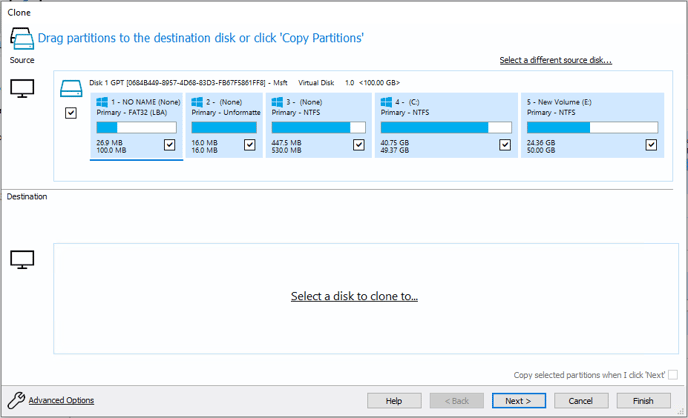The height and width of the screenshot is (418, 688).
Task: Enable 'Copy selected partitions when I click Next'
Action: [x=673, y=375]
